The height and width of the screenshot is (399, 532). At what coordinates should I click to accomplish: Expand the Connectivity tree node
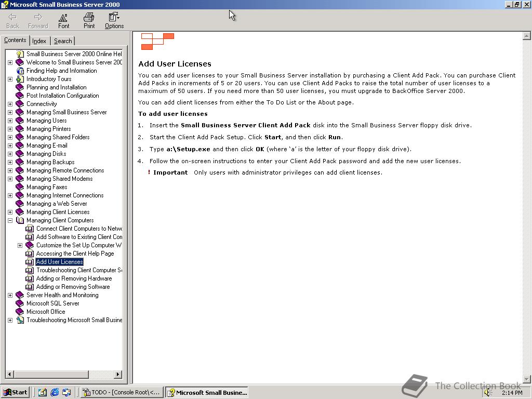click(10, 104)
